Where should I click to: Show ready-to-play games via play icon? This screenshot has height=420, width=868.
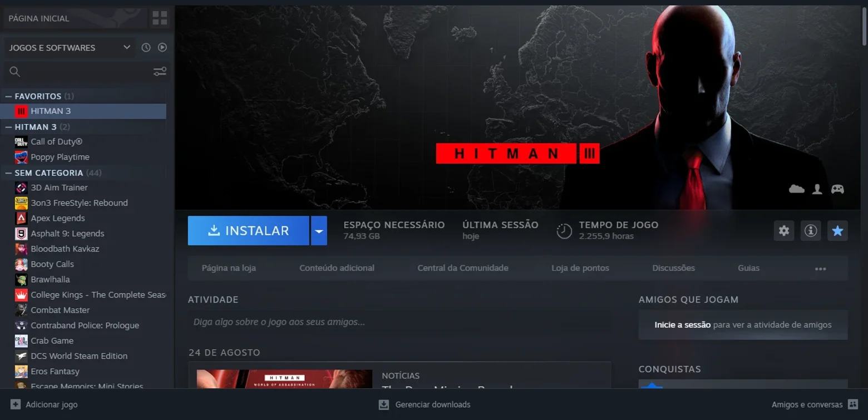click(162, 48)
